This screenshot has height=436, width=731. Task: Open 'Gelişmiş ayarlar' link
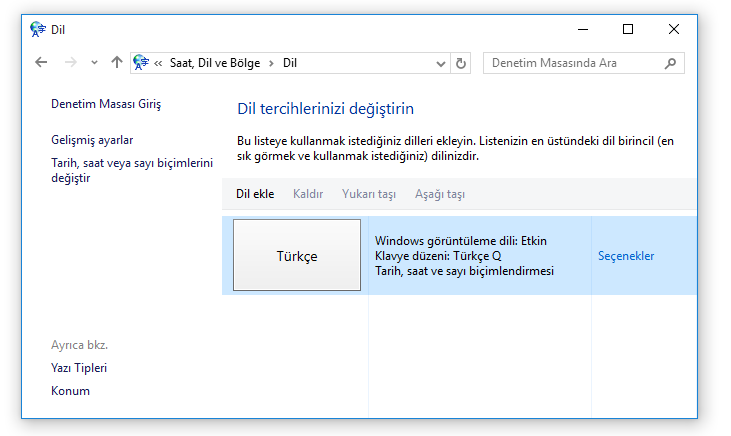pos(92,140)
